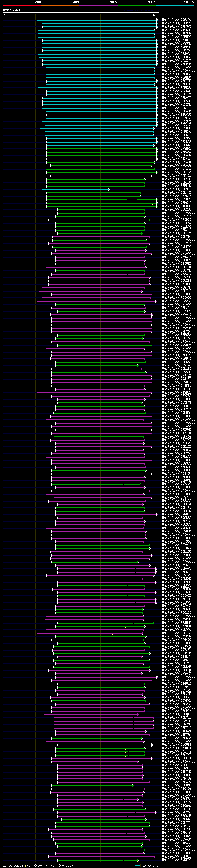Click the white query sequence ruler bar
This screenshot has height=868, width=197.
(x=81, y=13)
